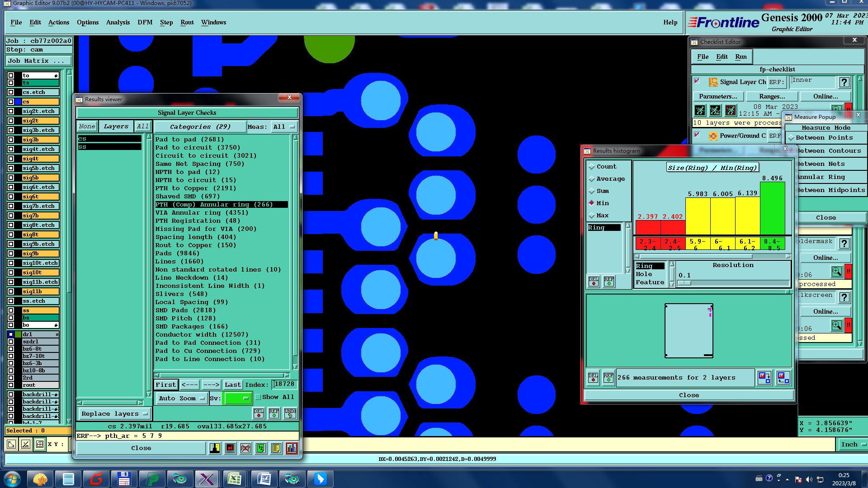
Task: Open the Categories (29) selector
Action: [x=200, y=127]
